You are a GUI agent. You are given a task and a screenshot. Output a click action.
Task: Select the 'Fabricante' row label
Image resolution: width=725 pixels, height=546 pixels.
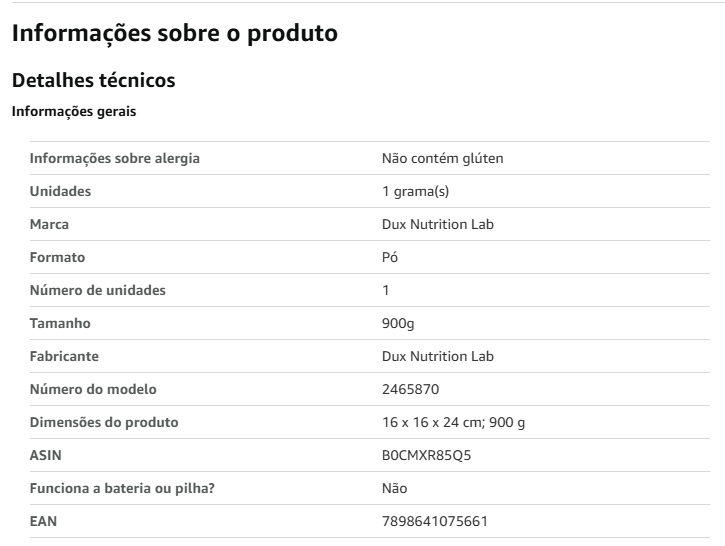64,356
